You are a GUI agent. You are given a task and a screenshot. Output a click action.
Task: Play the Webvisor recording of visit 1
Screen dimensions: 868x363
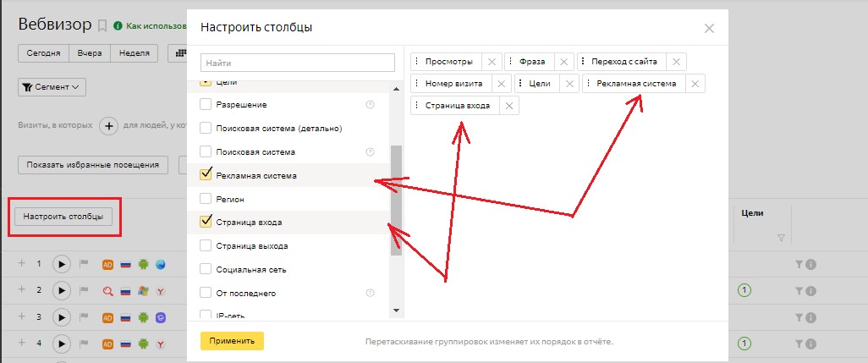(62, 265)
